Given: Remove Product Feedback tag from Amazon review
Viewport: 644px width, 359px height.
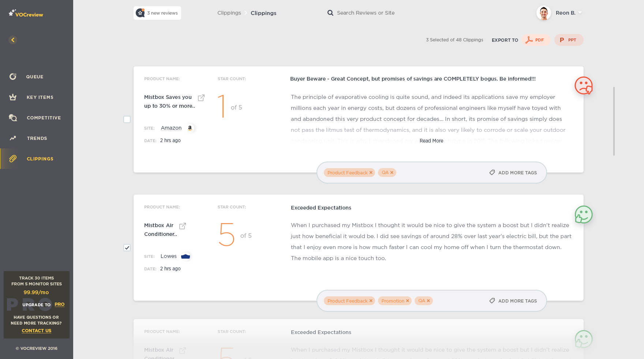Looking at the screenshot, I should [371, 173].
